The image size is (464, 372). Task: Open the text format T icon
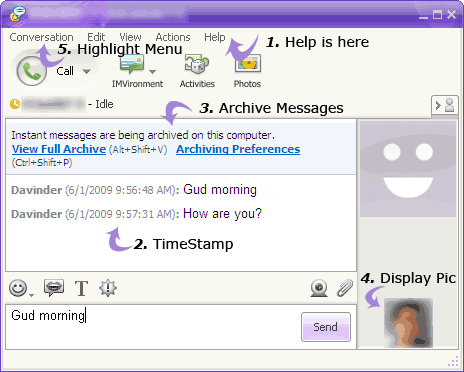click(x=81, y=288)
